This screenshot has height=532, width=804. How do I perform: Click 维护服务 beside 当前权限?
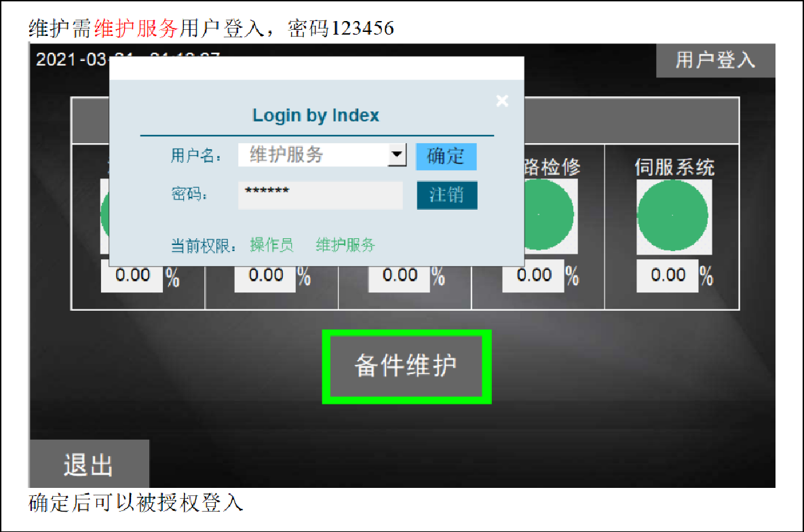click(345, 246)
